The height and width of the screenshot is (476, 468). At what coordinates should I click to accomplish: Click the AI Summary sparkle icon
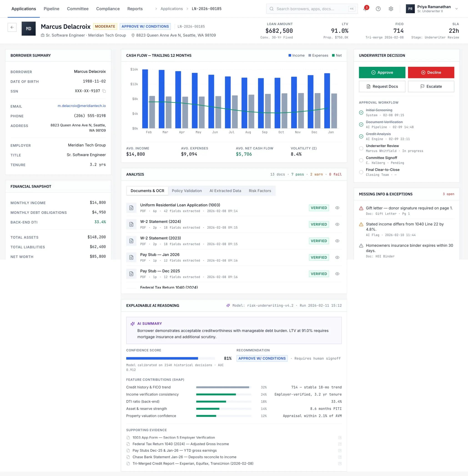(133, 324)
